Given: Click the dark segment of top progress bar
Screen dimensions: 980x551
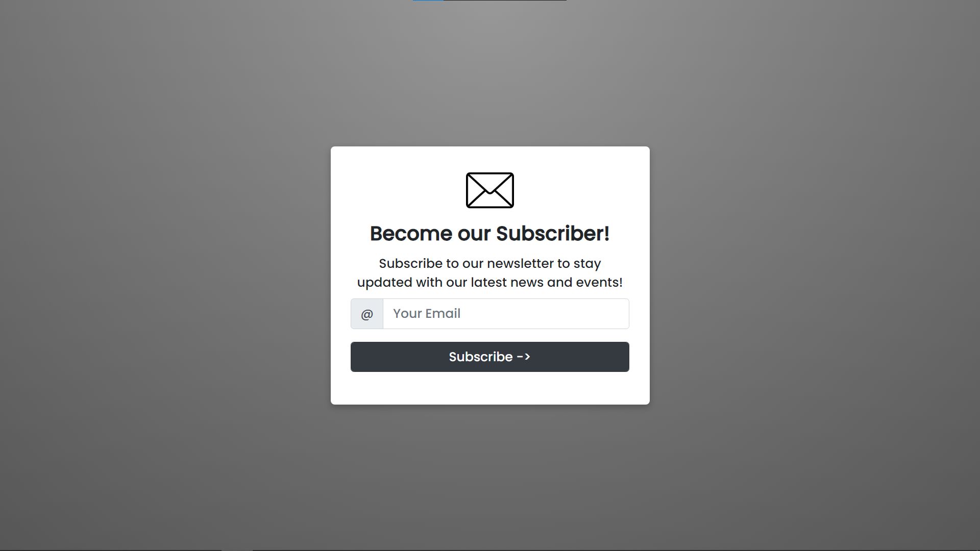Looking at the screenshot, I should point(505,1).
